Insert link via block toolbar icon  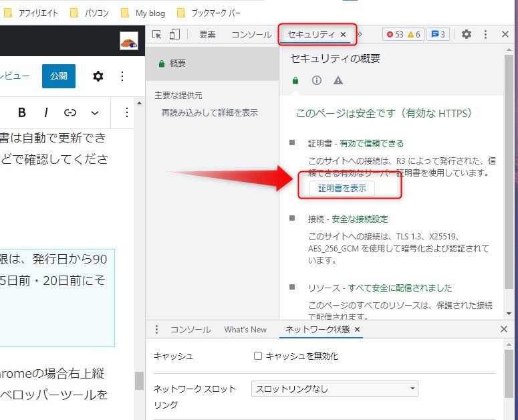coord(70,112)
